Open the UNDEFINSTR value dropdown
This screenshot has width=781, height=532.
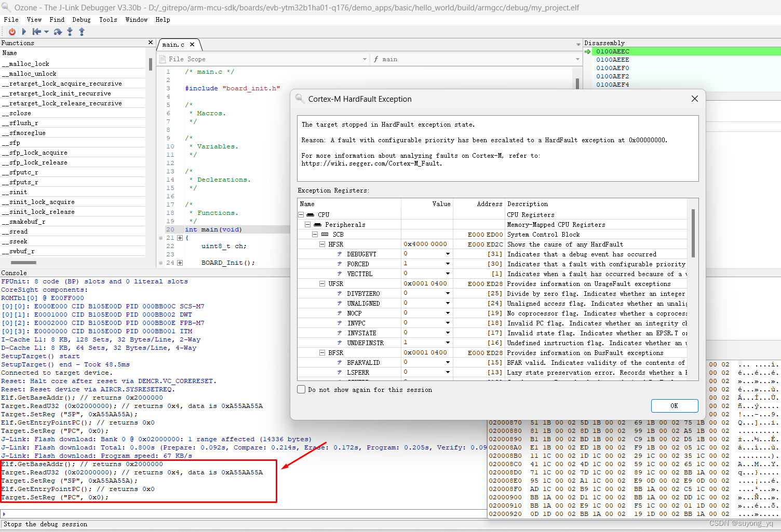pyautogui.click(x=448, y=343)
